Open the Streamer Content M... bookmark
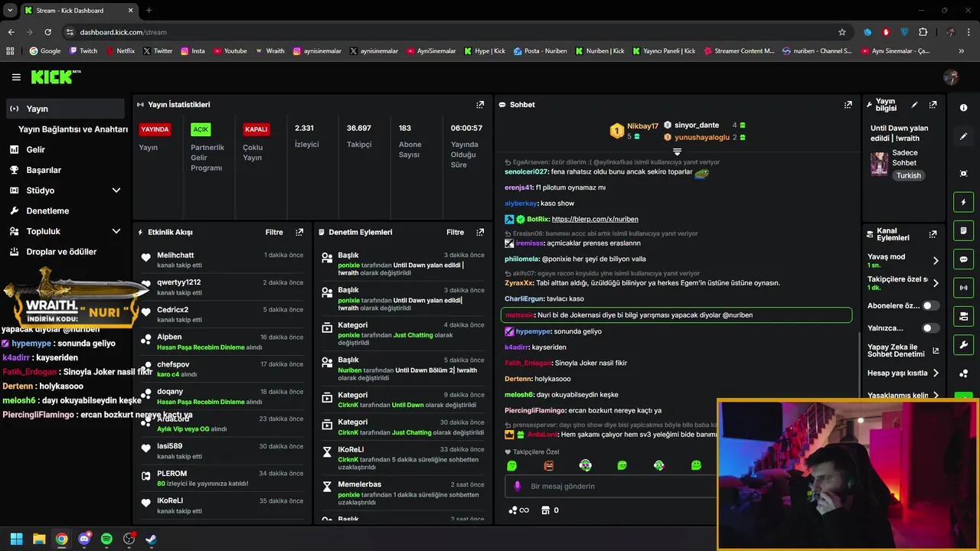The image size is (980, 551). click(739, 51)
